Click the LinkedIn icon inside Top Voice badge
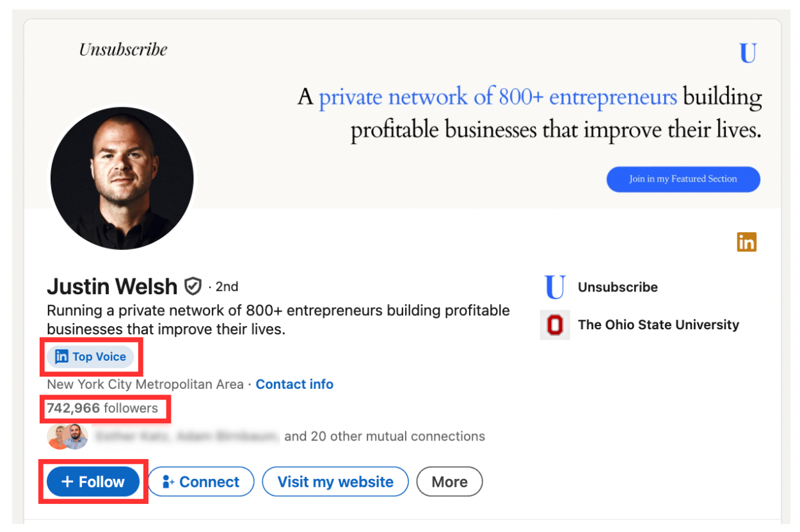Screen dimensions: 800x532 pyautogui.click(x=61, y=357)
